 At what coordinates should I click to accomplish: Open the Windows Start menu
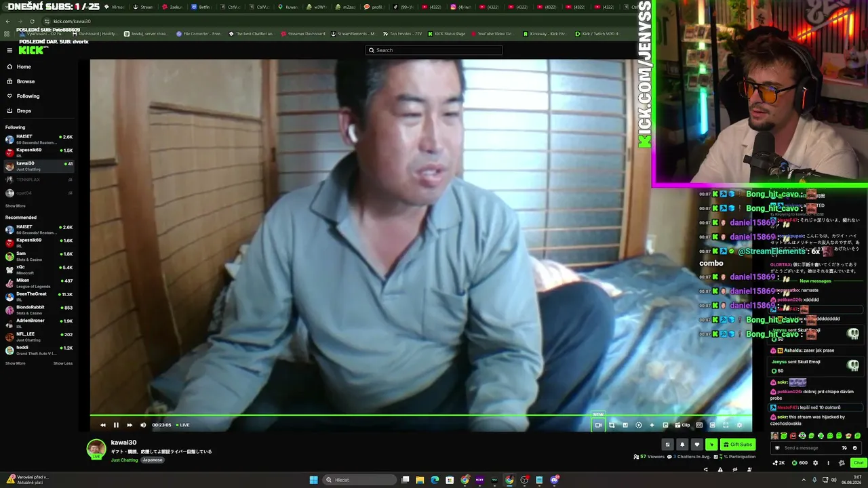pos(313,480)
